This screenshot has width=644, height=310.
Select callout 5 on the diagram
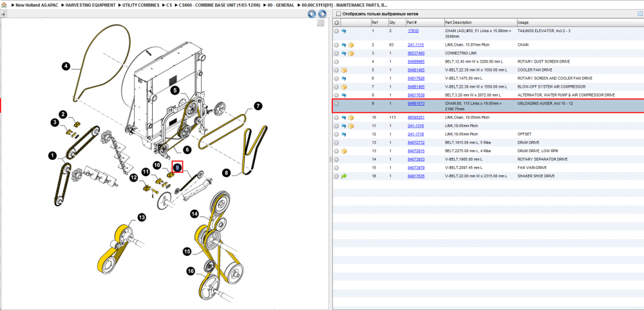tap(175, 90)
